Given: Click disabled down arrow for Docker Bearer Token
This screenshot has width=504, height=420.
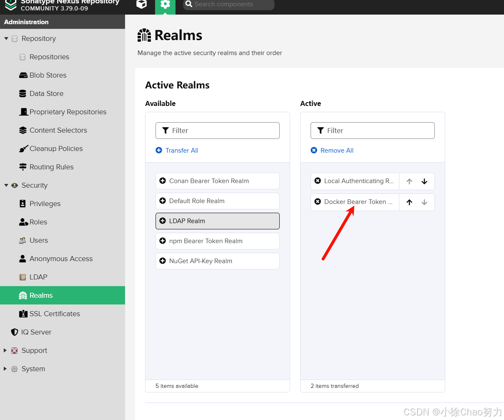Looking at the screenshot, I should (424, 202).
